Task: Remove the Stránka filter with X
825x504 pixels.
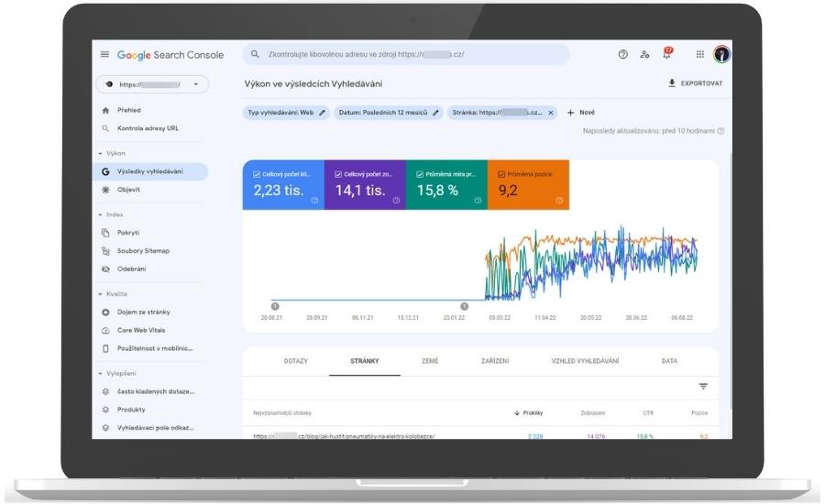Action: click(x=550, y=113)
